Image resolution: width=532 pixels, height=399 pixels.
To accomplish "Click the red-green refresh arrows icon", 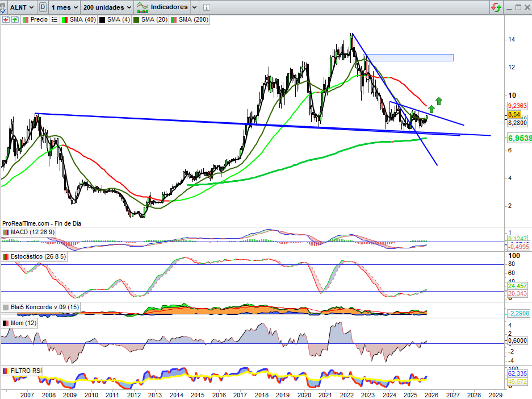I will click(496, 7).
